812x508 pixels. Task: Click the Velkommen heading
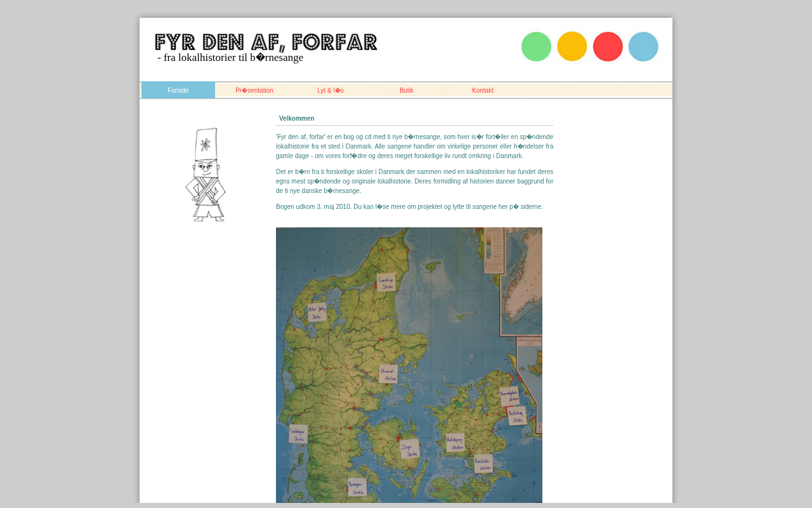click(297, 119)
